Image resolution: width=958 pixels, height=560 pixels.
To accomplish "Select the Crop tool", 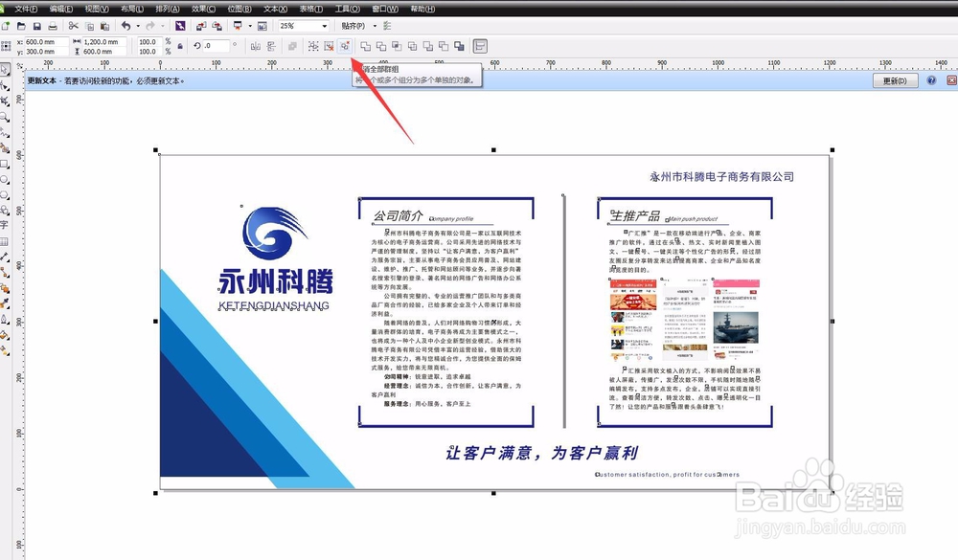I will click(x=5, y=101).
